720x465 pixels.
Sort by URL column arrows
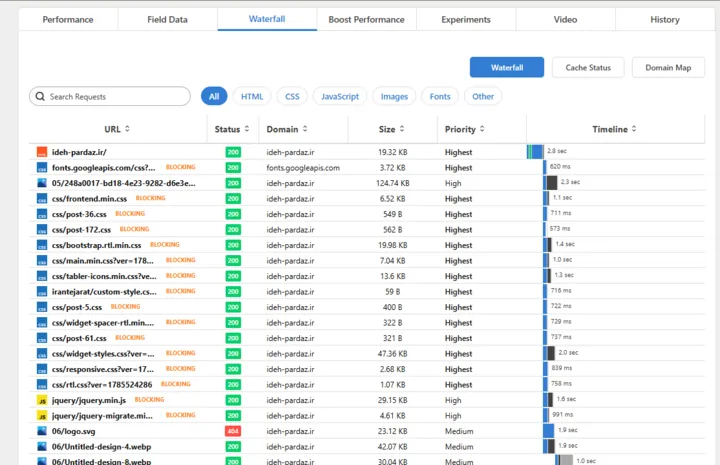[127, 129]
